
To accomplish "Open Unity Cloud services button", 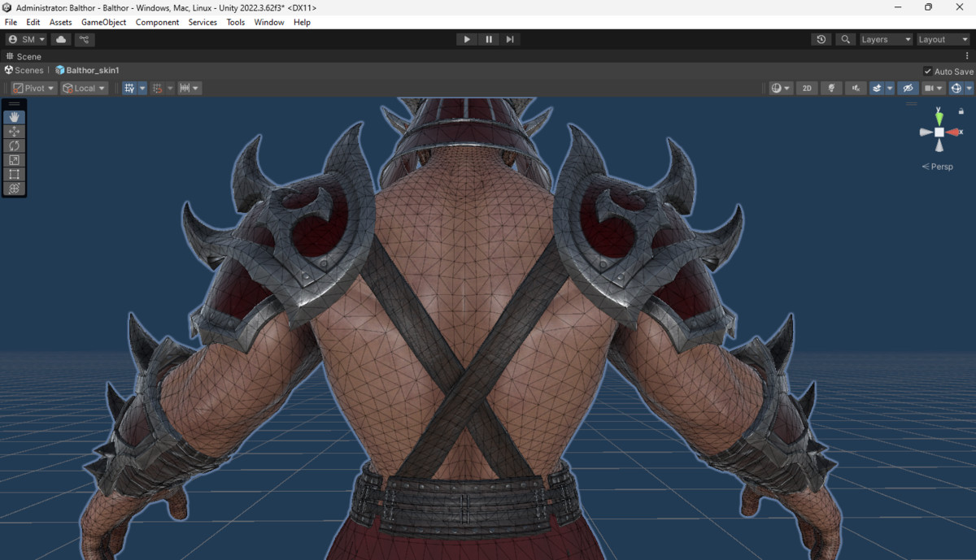I will (61, 39).
